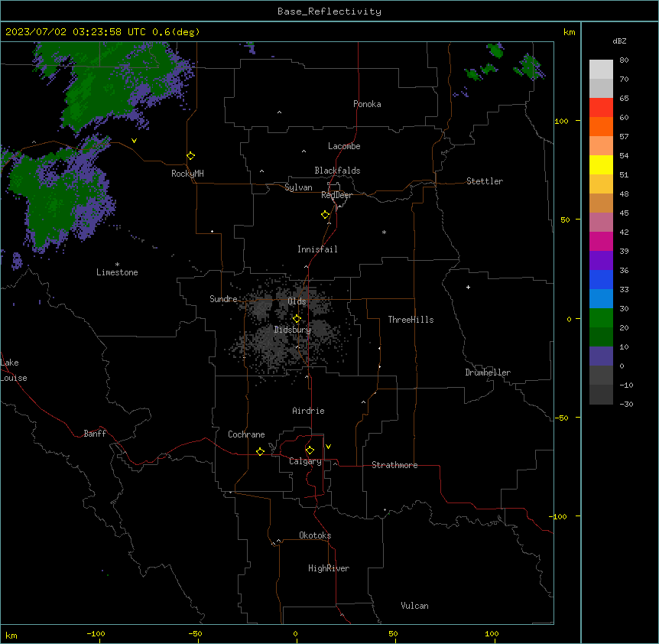This screenshot has width=659, height=644.
Task: Click the yellow V marker northwest of RockyMH
Action: [134, 141]
